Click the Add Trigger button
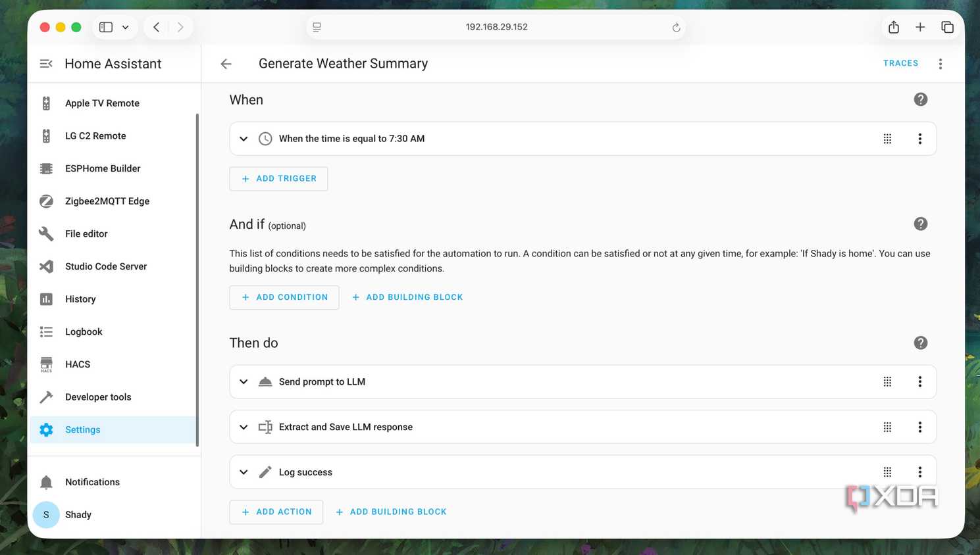Viewport: 980px width, 555px height. pyautogui.click(x=278, y=179)
